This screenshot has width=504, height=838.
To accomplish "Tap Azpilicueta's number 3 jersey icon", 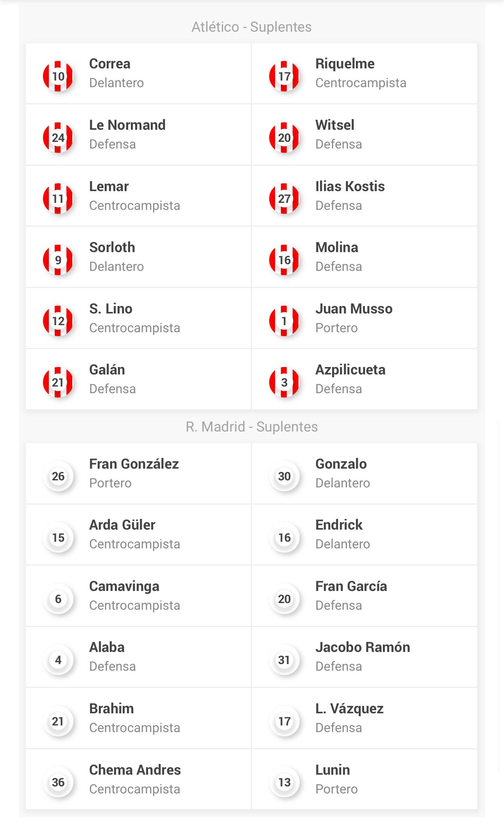I will [x=284, y=382].
